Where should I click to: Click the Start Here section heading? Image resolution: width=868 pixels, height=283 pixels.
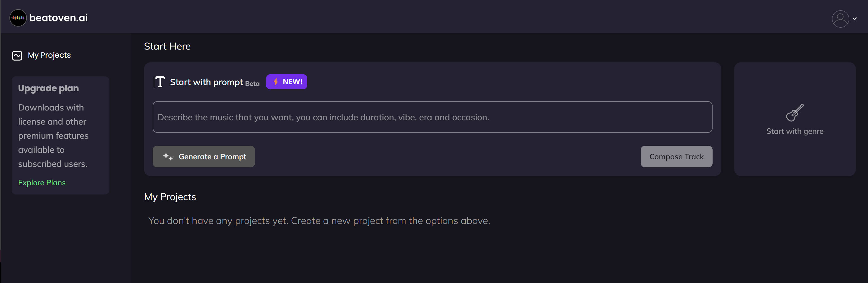(x=167, y=46)
